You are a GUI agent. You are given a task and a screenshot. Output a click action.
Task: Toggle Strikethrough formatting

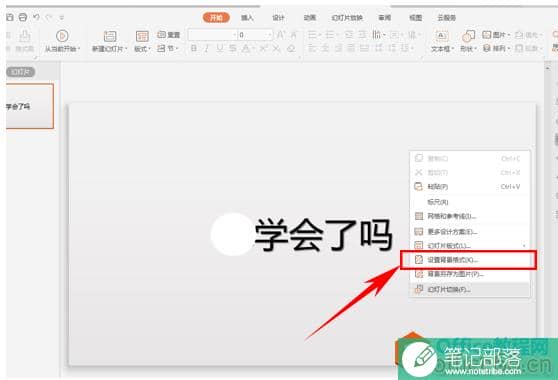233,48
